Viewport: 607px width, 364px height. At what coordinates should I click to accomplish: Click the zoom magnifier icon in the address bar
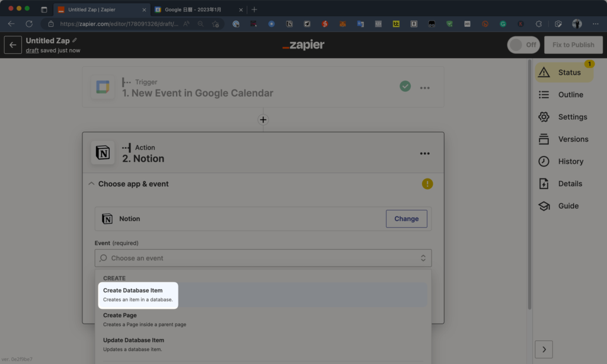click(200, 24)
